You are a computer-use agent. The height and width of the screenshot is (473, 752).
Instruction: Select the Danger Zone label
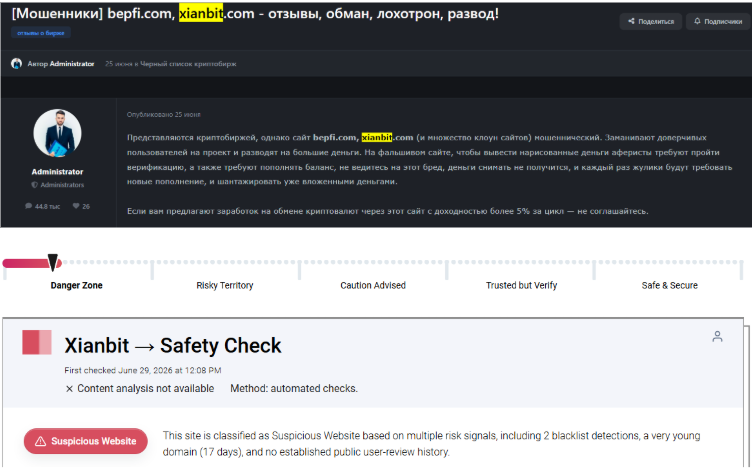tap(77, 285)
